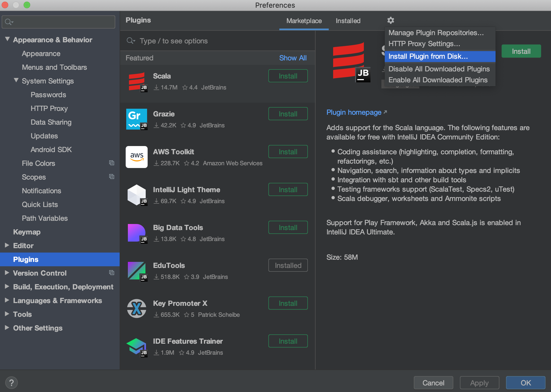This screenshot has width=551, height=392.
Task: Expand the Editor section
Action: click(x=7, y=245)
